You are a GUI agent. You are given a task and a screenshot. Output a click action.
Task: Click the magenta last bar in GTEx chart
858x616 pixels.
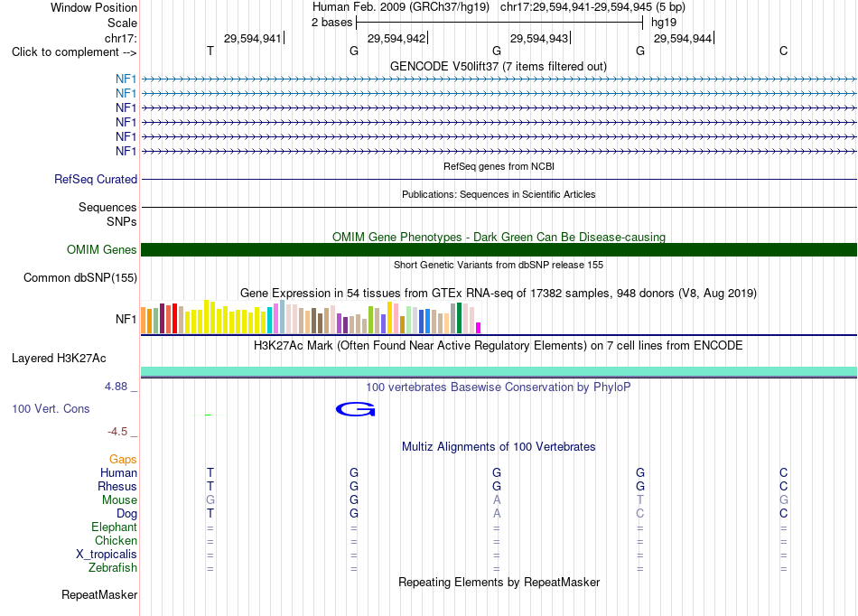point(479,328)
